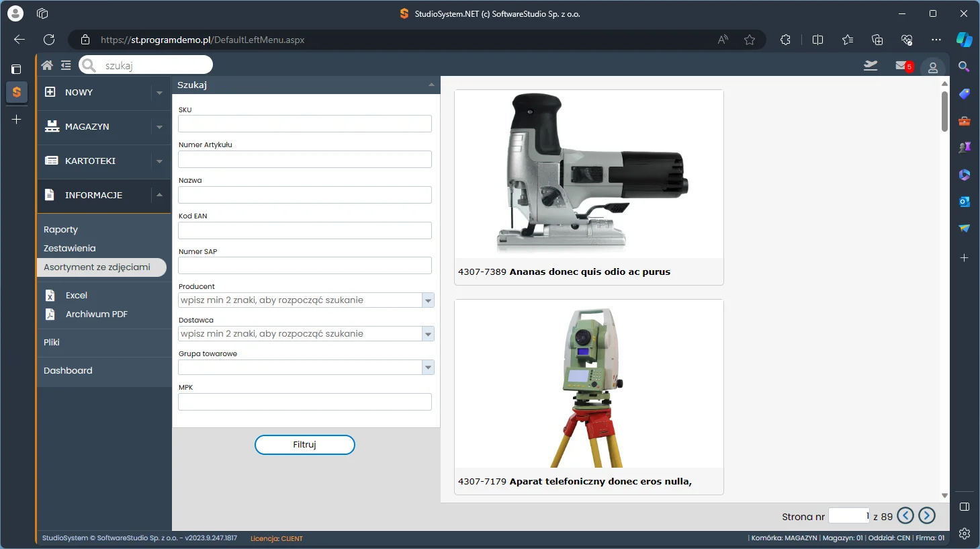Click the KARTOTEKI card icon

coord(51,161)
